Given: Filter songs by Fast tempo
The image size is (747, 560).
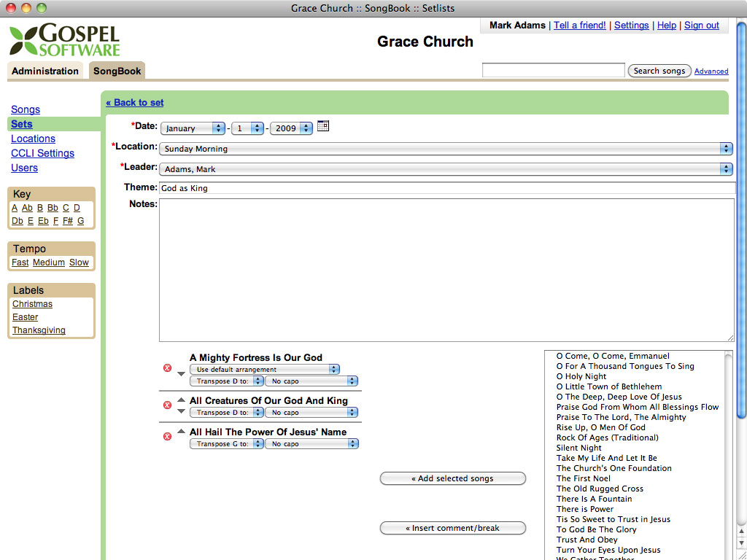Looking at the screenshot, I should (x=20, y=262).
